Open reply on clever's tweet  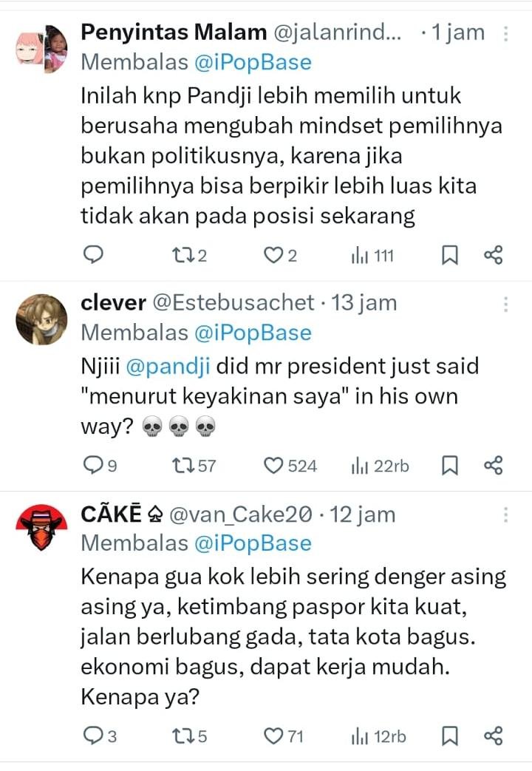click(x=92, y=465)
